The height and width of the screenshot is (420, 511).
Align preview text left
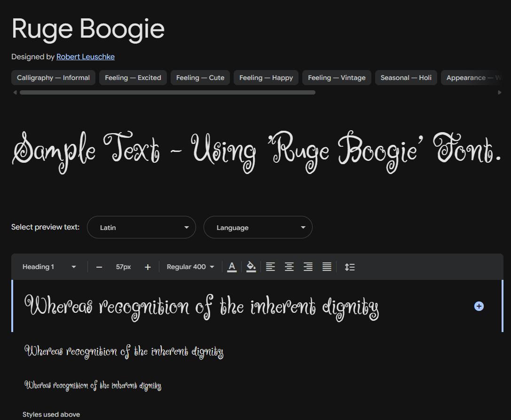point(270,267)
